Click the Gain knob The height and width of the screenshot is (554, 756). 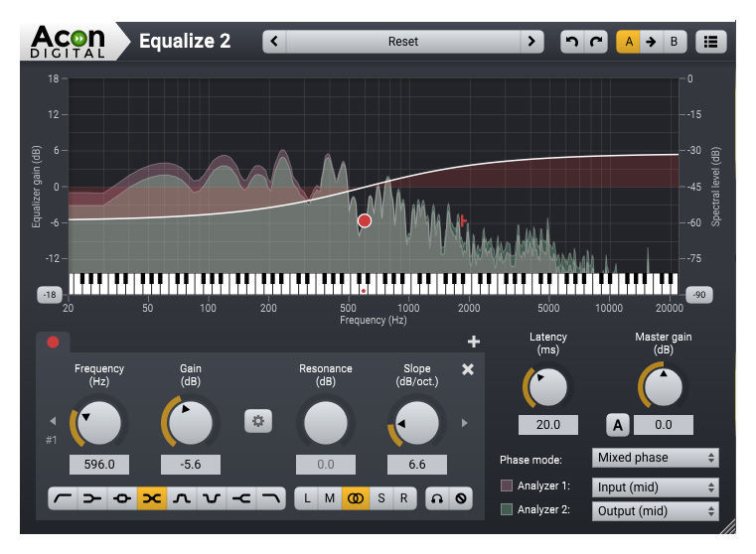[x=191, y=423]
